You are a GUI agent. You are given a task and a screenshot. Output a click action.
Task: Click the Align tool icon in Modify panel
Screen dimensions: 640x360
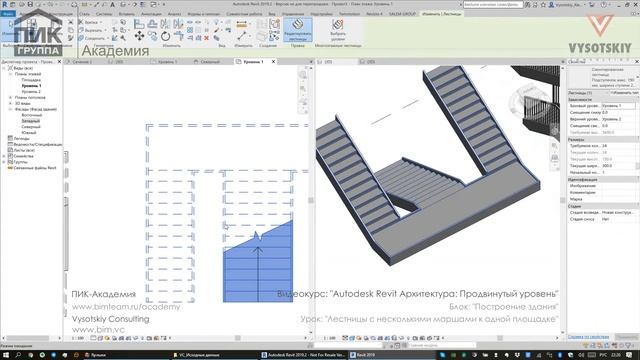click(139, 24)
